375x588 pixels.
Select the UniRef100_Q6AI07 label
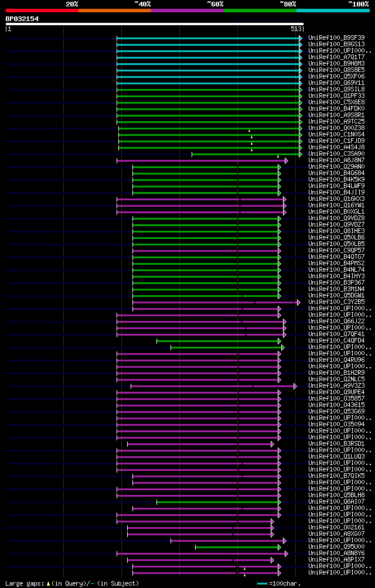coord(336,501)
